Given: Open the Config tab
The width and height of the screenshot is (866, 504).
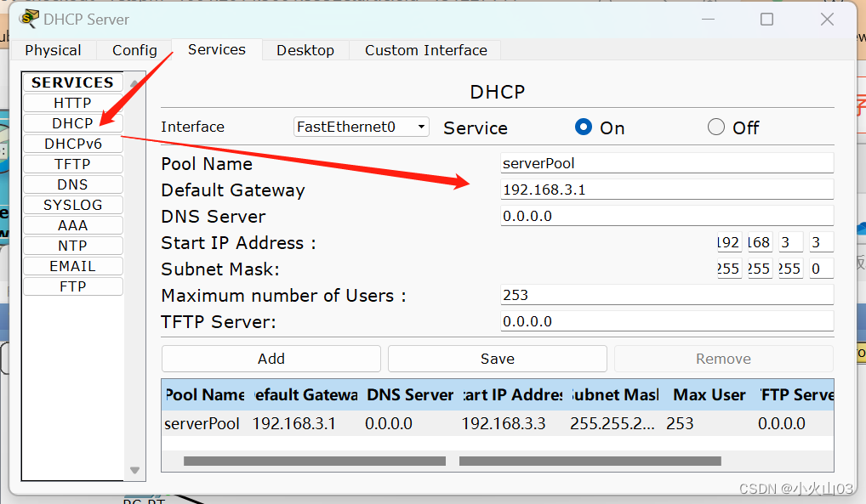Looking at the screenshot, I should tap(134, 50).
